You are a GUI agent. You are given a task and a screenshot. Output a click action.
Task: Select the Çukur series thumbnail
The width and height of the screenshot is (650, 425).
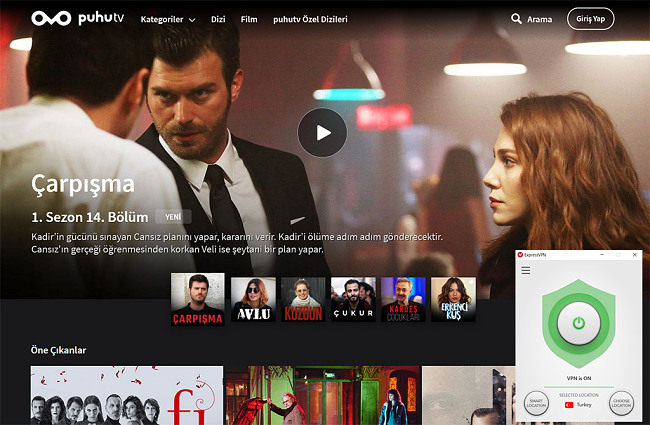(x=353, y=299)
